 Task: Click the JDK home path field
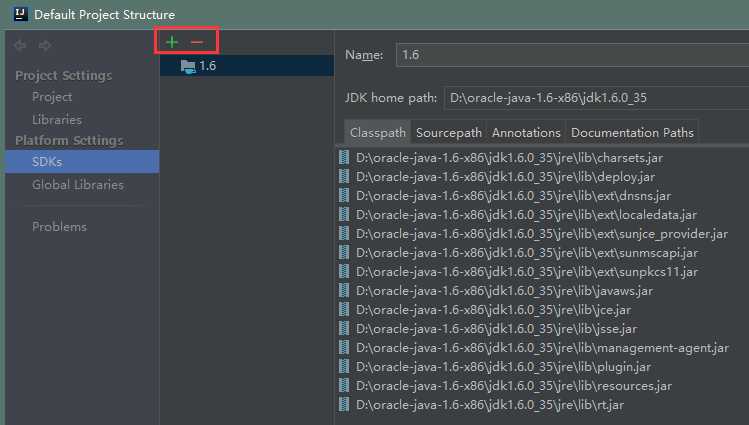[x=596, y=98]
